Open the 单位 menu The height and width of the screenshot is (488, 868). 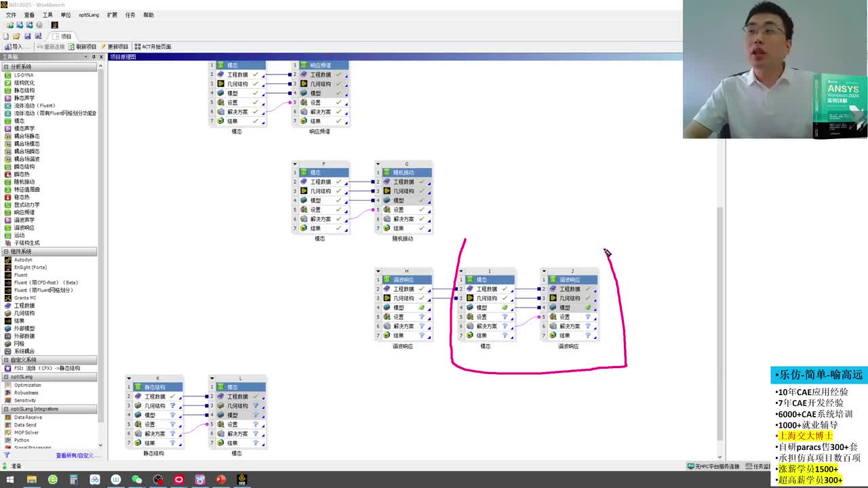65,15
